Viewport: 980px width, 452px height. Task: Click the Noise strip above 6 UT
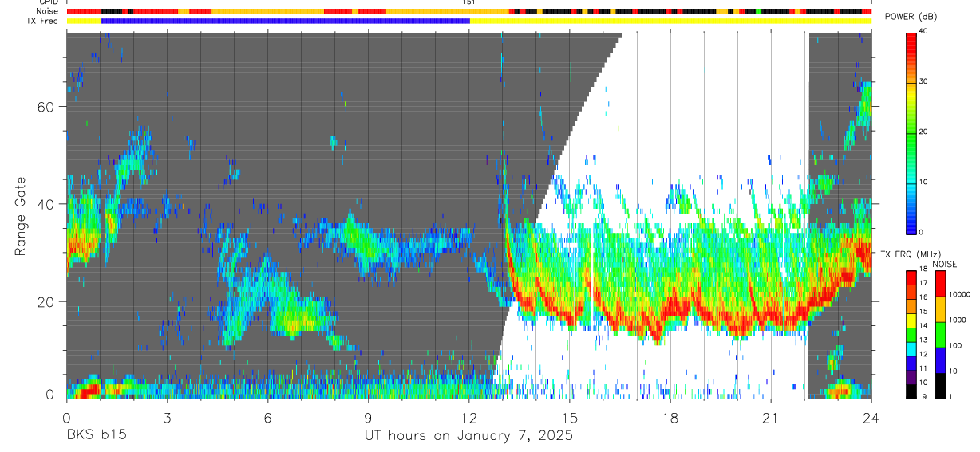point(267,11)
